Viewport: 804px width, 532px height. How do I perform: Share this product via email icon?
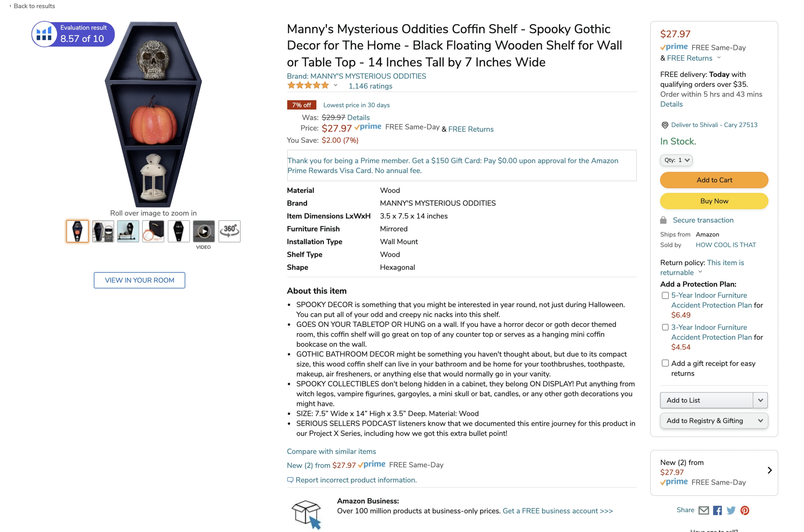click(703, 510)
